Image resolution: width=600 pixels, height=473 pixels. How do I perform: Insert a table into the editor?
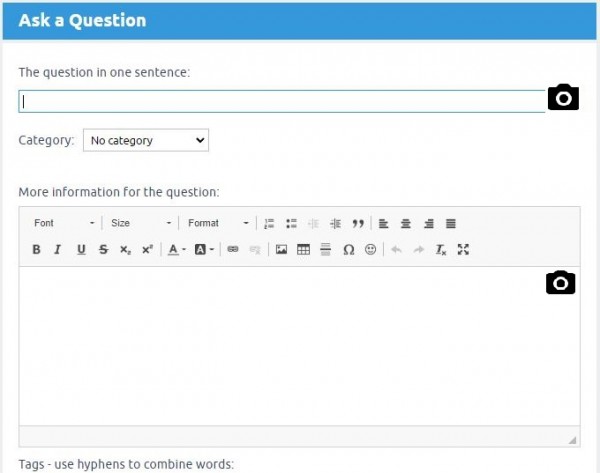(304, 250)
